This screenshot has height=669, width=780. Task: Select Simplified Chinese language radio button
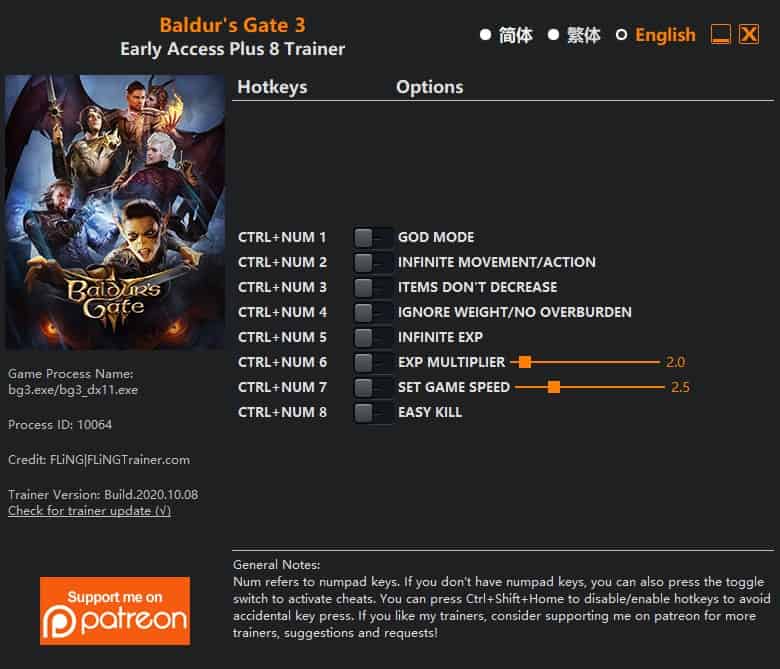486,35
